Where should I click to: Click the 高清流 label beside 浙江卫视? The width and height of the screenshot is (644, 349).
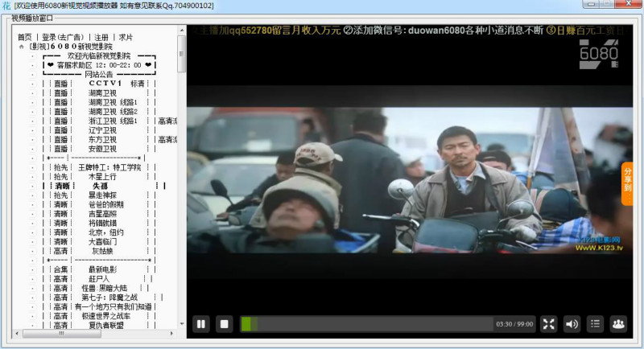point(168,121)
